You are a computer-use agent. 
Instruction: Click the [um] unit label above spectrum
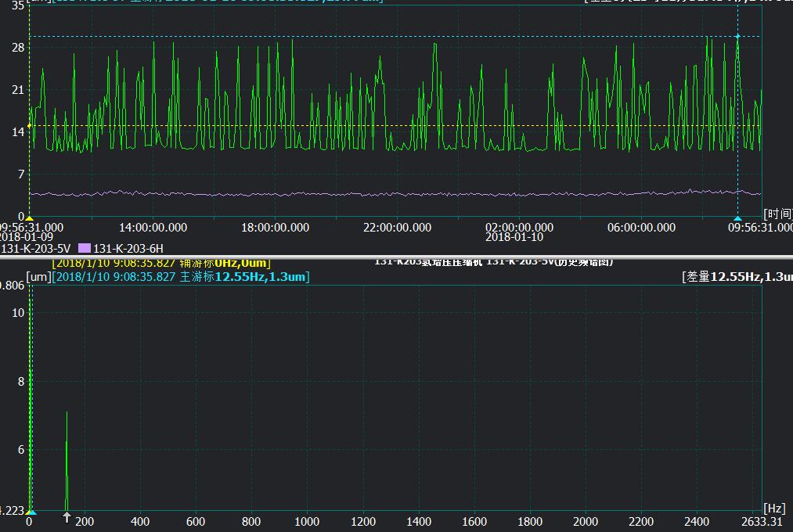tap(38, 277)
